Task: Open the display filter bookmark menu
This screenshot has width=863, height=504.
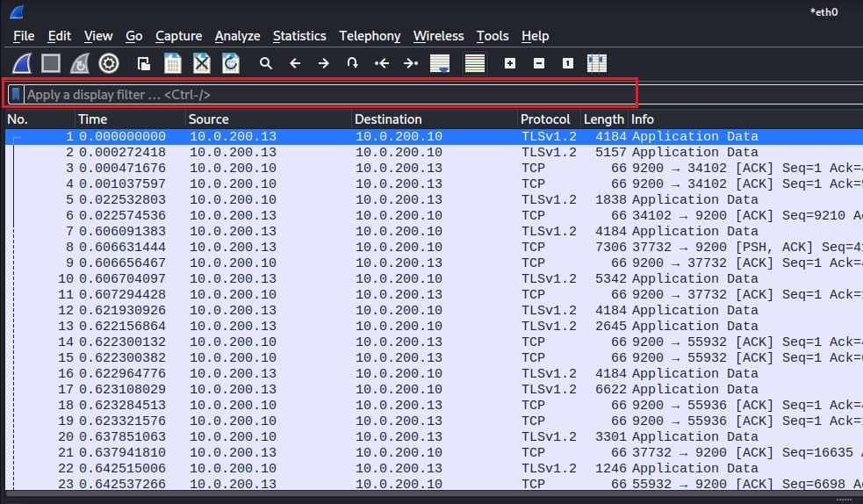Action: click(16, 95)
